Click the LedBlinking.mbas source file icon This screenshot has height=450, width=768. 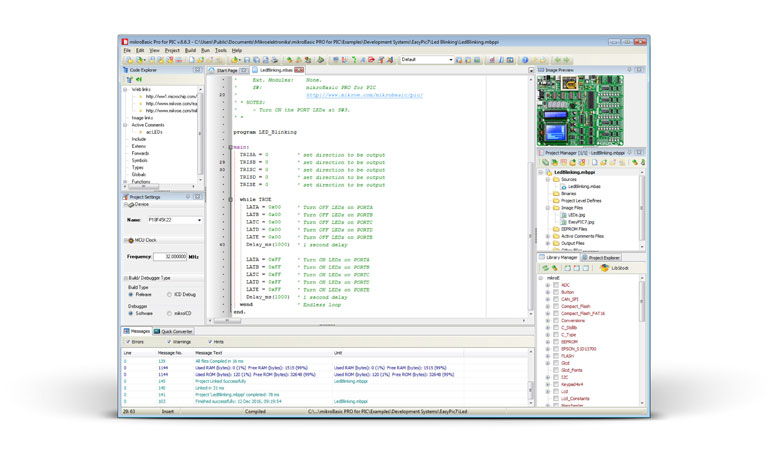(x=563, y=187)
